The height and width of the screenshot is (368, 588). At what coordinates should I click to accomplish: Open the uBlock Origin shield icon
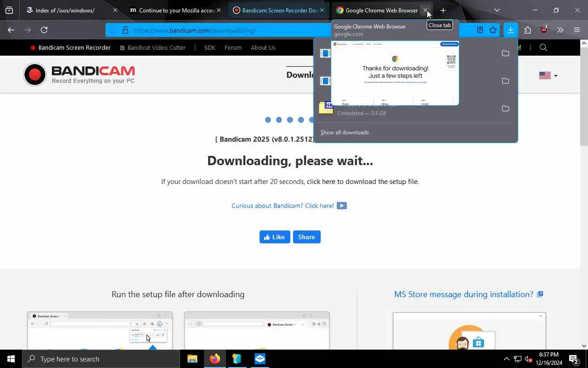544,30
